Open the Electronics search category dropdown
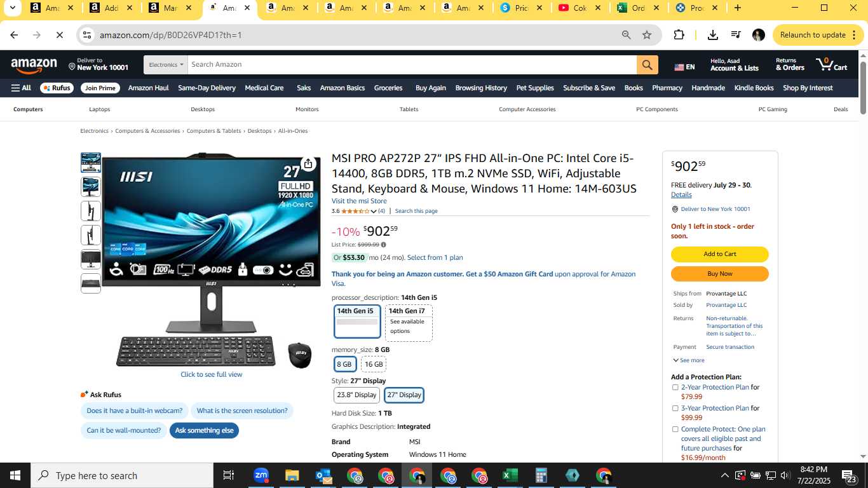 (x=166, y=65)
